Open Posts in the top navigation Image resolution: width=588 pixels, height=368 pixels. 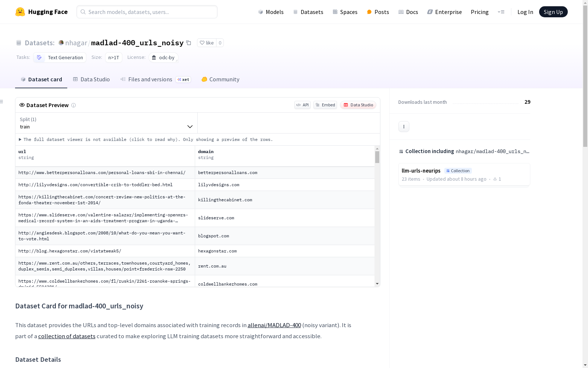pyautogui.click(x=378, y=12)
